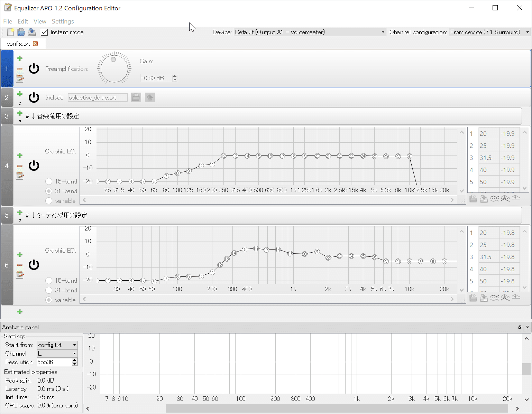Viewport: 532px width, 414px height.
Task: Remove Graphic EQ row 6 with minus icon
Action: (x=20, y=265)
